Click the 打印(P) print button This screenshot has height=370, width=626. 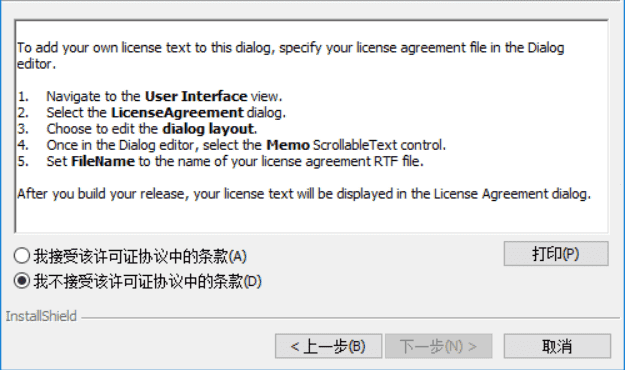click(x=556, y=253)
